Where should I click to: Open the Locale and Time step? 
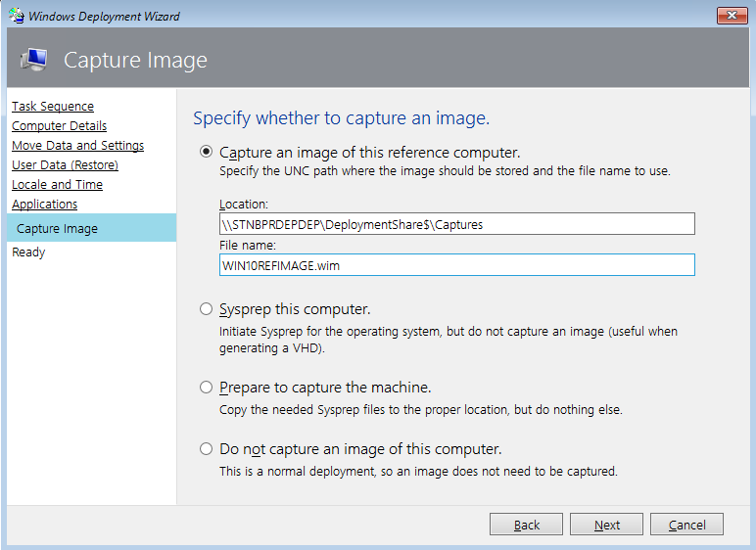click(57, 185)
